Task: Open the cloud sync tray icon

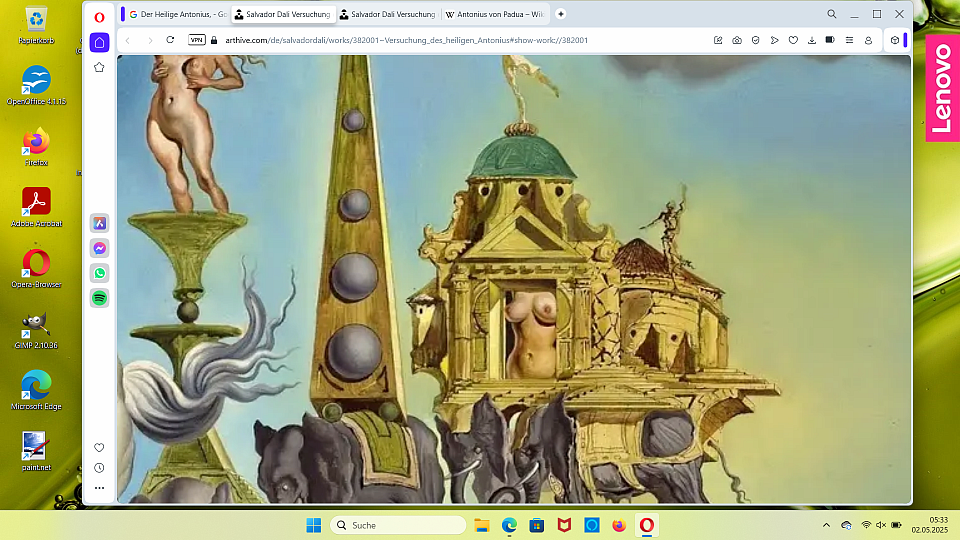Action: [x=847, y=525]
